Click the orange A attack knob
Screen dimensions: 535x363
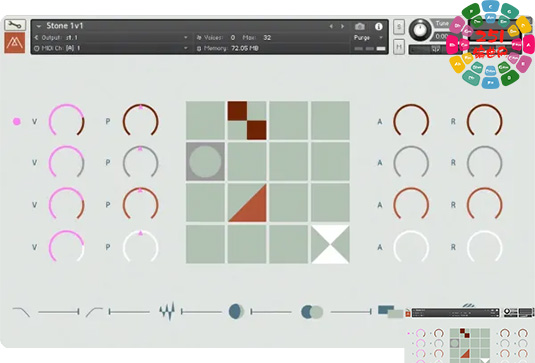[411, 204]
